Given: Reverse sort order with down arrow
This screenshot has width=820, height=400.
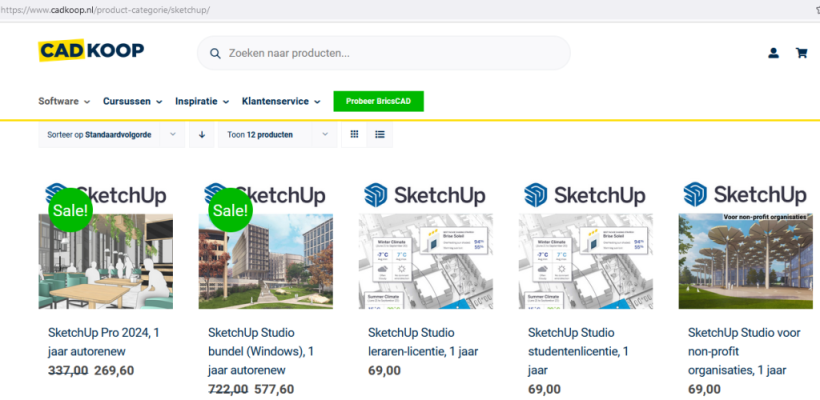Looking at the screenshot, I should coord(202,134).
